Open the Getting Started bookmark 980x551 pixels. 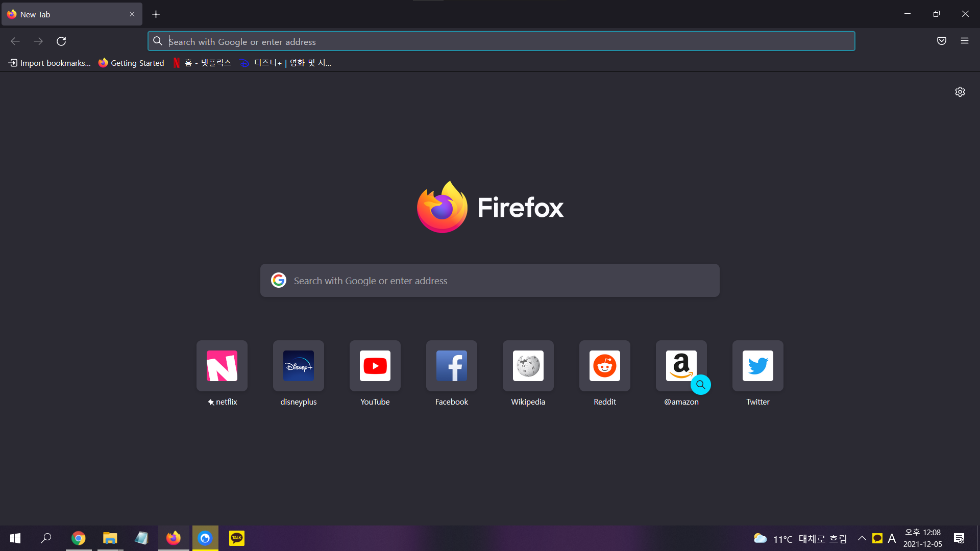tap(131, 63)
